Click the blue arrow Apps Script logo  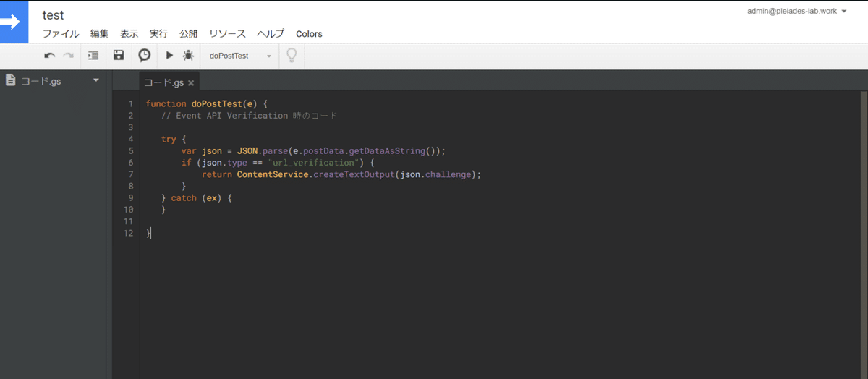pyautogui.click(x=14, y=22)
